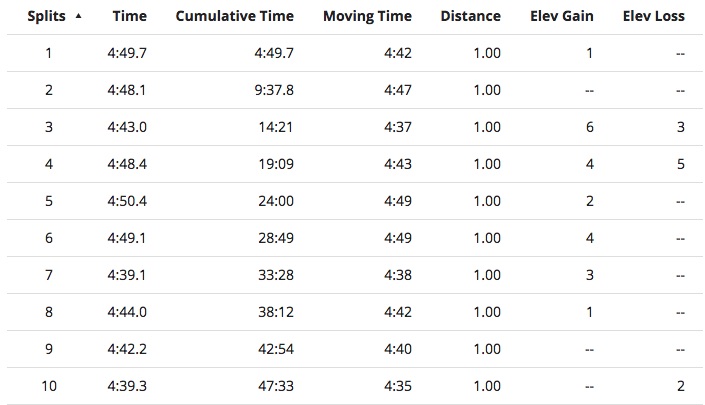
Task: Select the 4:42.2 time in split 9
Action: (127, 349)
